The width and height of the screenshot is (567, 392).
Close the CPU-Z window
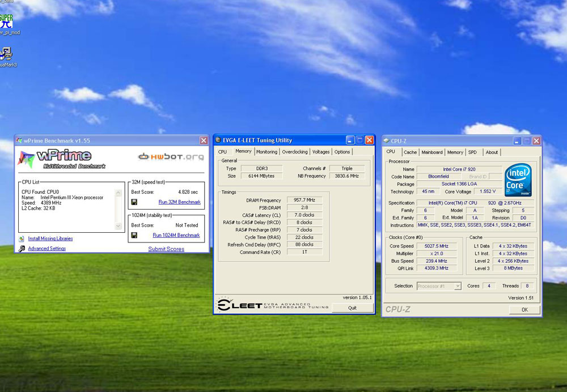point(536,141)
